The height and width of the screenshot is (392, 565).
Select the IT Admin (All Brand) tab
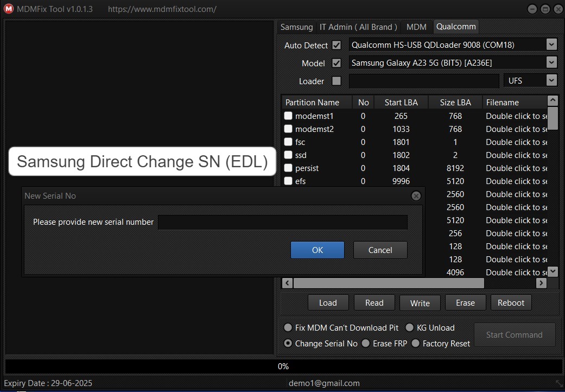click(358, 27)
